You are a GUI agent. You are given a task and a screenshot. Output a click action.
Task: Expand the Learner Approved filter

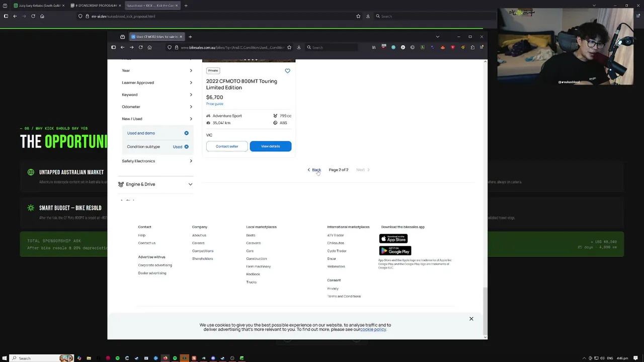click(157, 82)
